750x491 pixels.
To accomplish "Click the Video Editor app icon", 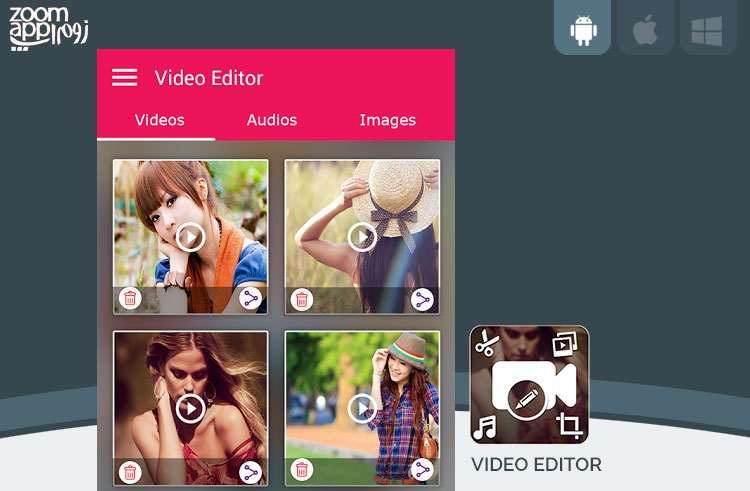I will point(529,385).
